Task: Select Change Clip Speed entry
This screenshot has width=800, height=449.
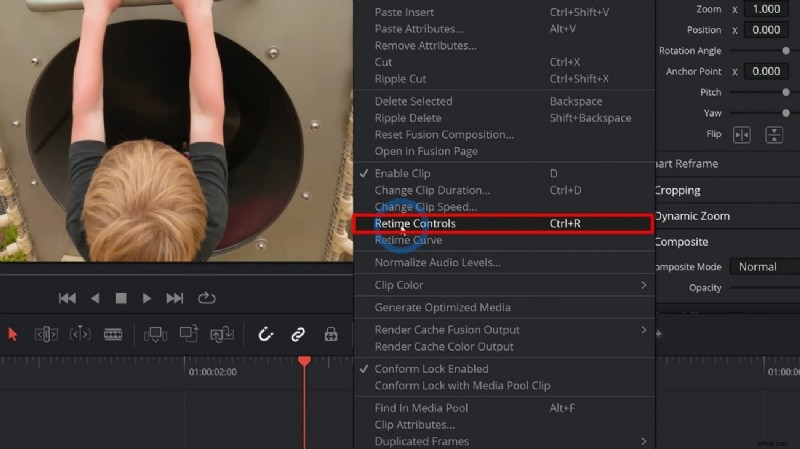Action: [504, 207]
